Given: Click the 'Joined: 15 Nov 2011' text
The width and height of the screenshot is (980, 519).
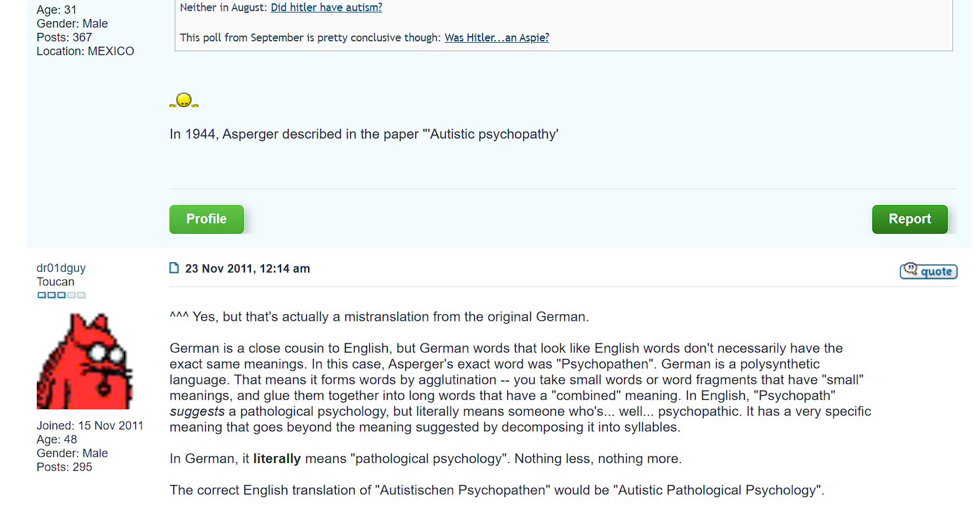Looking at the screenshot, I should 90,426.
